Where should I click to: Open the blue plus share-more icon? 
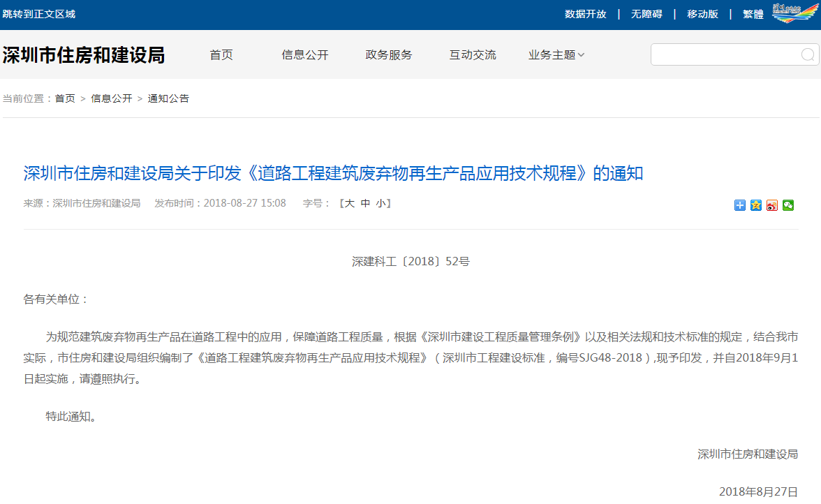tap(739, 205)
